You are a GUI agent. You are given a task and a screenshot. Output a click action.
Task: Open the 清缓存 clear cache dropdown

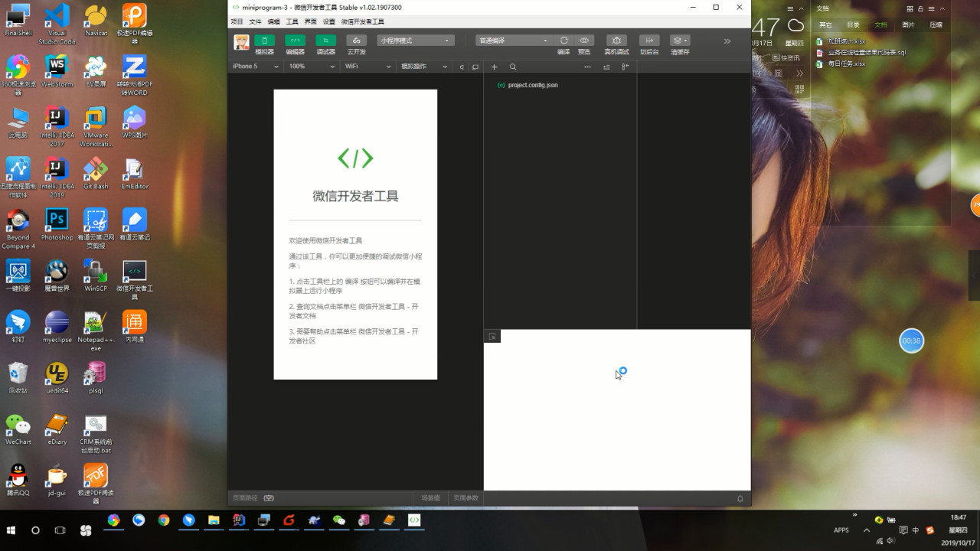[x=680, y=41]
